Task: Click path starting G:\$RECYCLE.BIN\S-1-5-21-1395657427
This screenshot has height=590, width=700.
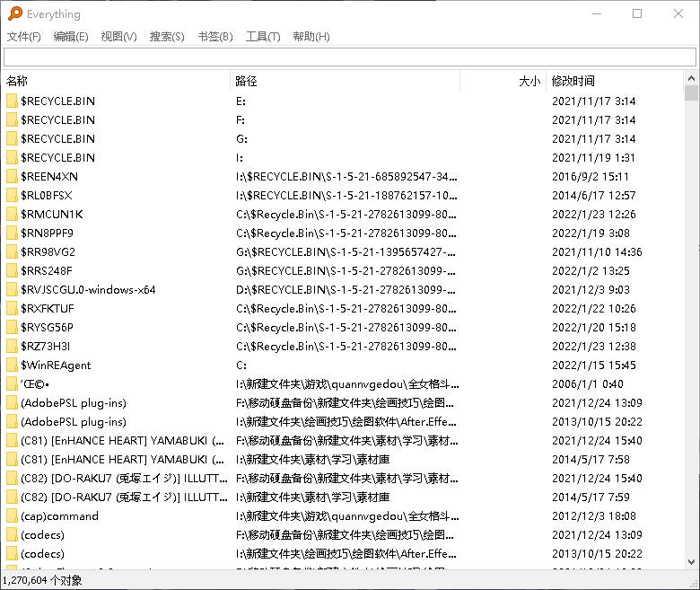Action: click(346, 252)
